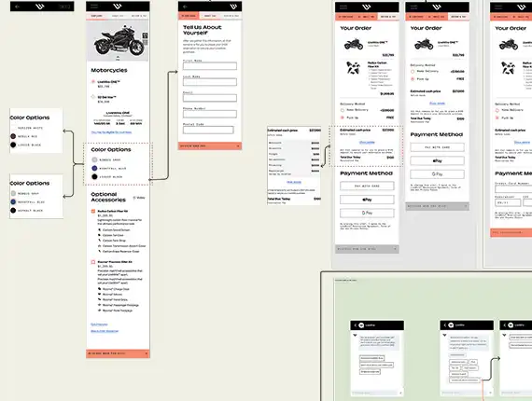Click Apple Pay on the order screen without kit
This screenshot has height=401, width=532.
point(437,160)
